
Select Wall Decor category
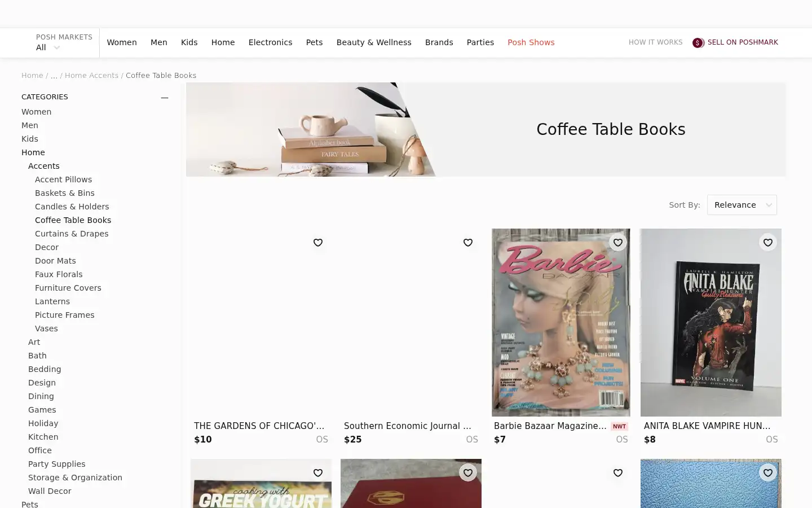[50, 491]
